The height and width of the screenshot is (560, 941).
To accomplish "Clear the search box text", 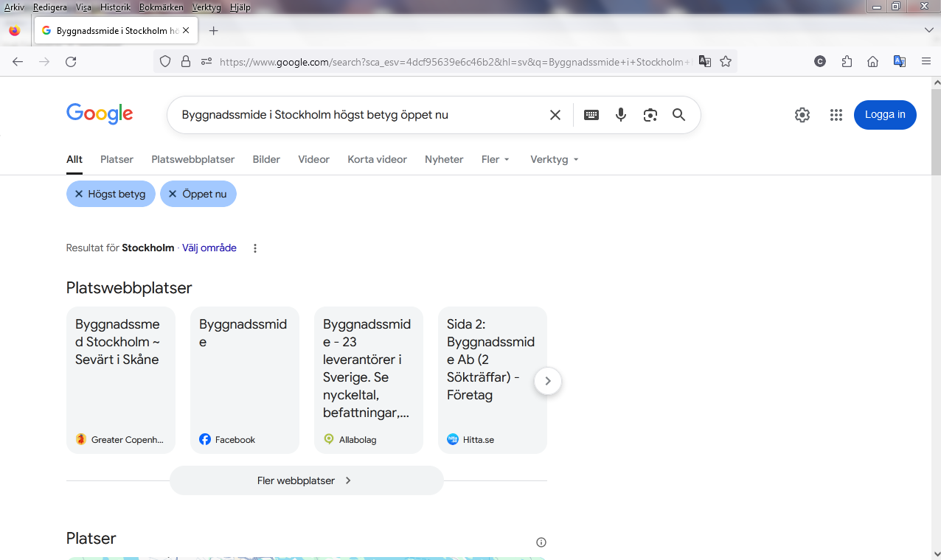I will pyautogui.click(x=555, y=115).
